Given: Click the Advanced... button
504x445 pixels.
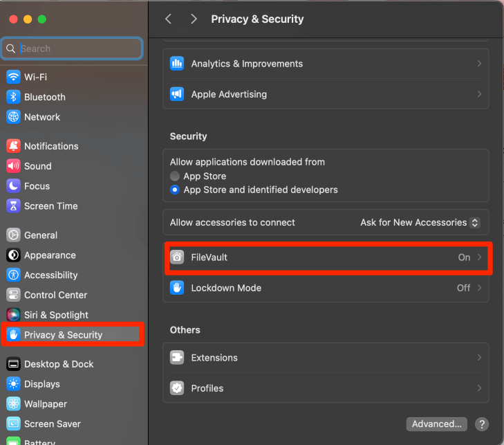Looking at the screenshot, I should point(436,424).
